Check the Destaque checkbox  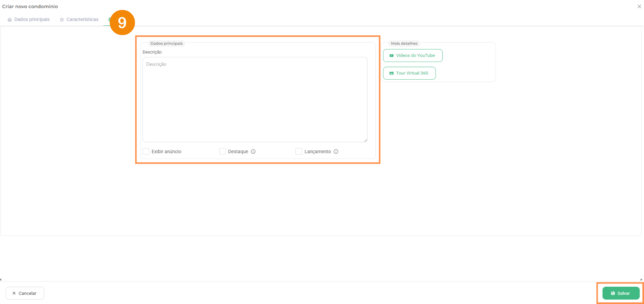pyautogui.click(x=222, y=151)
